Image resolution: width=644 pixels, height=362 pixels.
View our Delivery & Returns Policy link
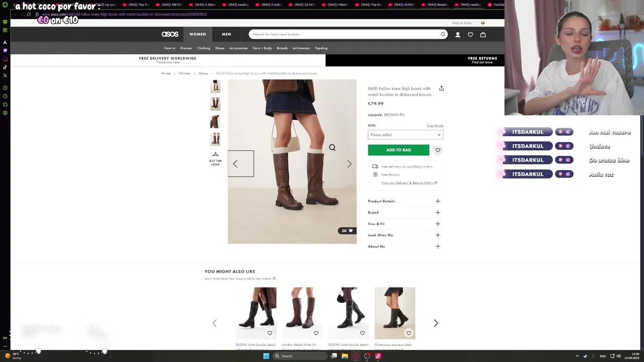409,183
